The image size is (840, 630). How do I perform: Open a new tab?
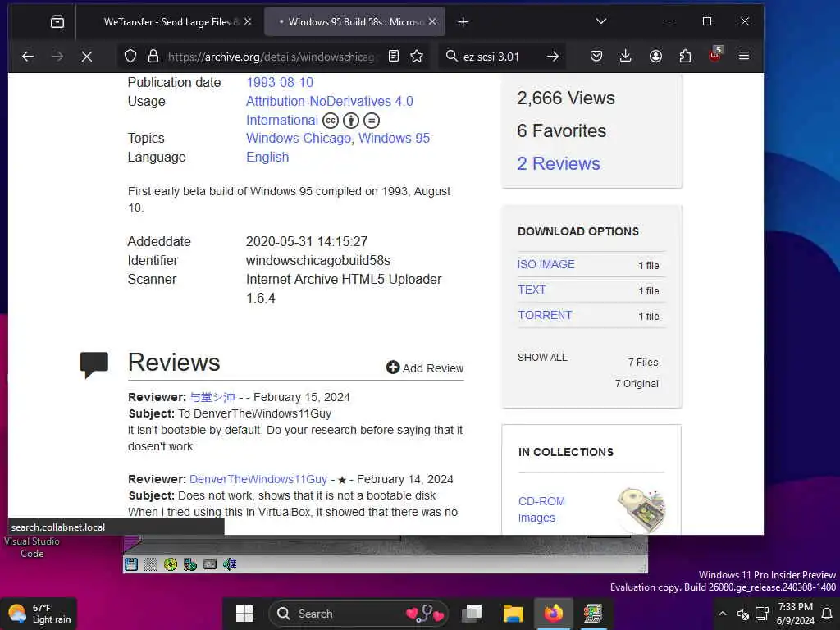463,22
